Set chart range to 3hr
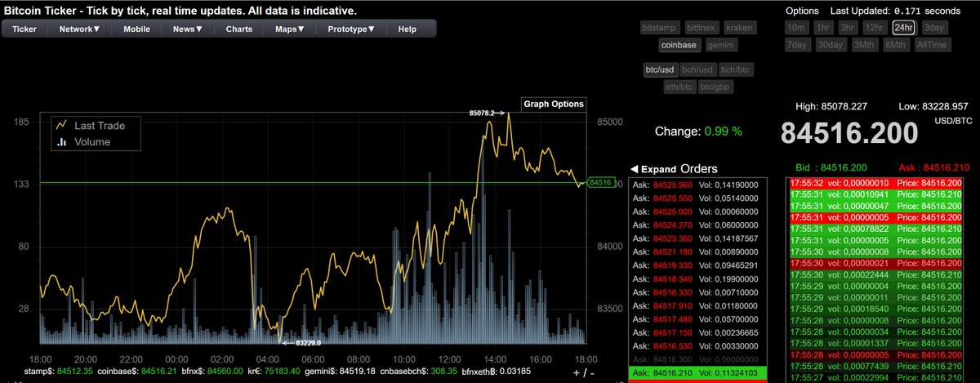 (847, 27)
